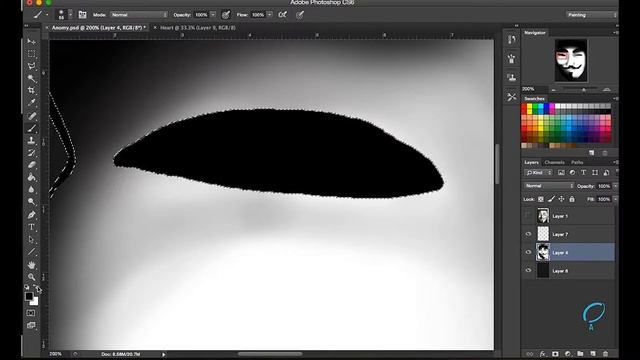Screen dimensions: 640x360
Task: Select the Eraser tool
Action: [x=31, y=165]
